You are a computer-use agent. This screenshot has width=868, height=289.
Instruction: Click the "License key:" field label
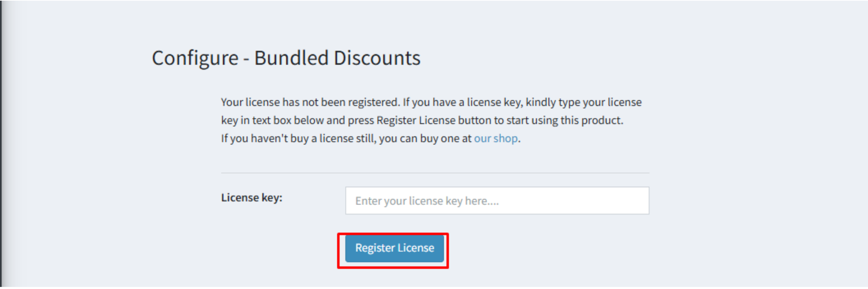[251, 198]
